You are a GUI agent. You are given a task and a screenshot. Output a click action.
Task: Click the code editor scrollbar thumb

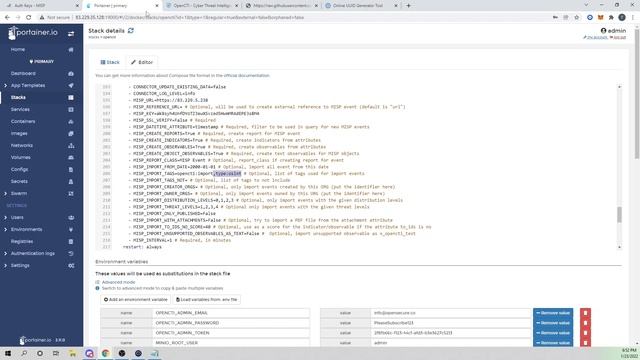(619, 215)
